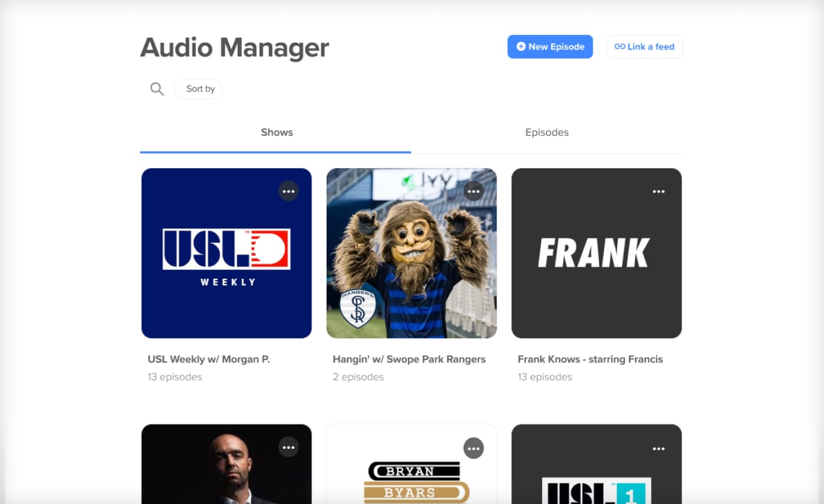Viewport: 824px width, 504px height.
Task: Open the Swope Park Rangers mascot artwork
Action: (x=411, y=253)
